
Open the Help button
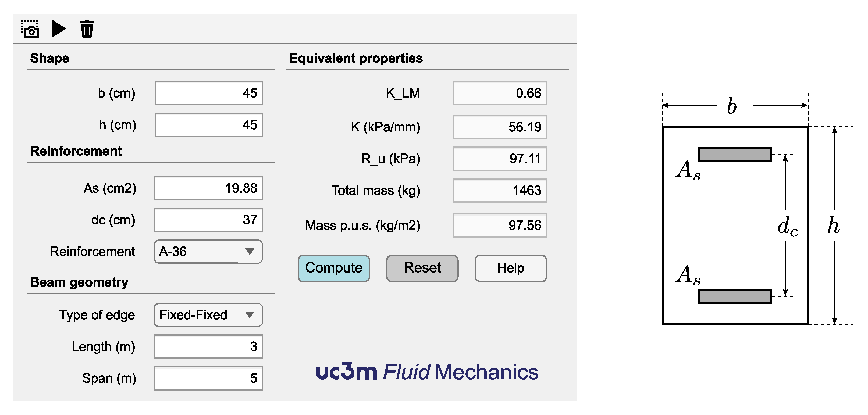(510, 268)
